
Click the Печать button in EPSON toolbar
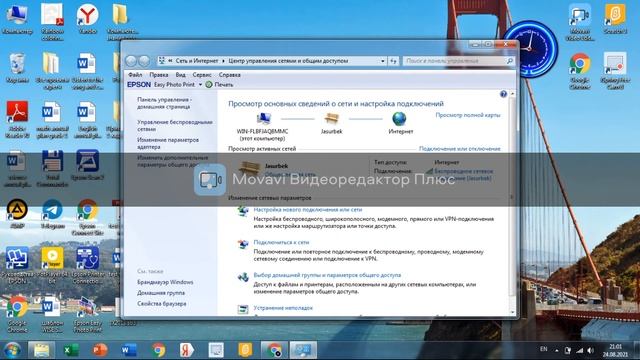click(219, 84)
